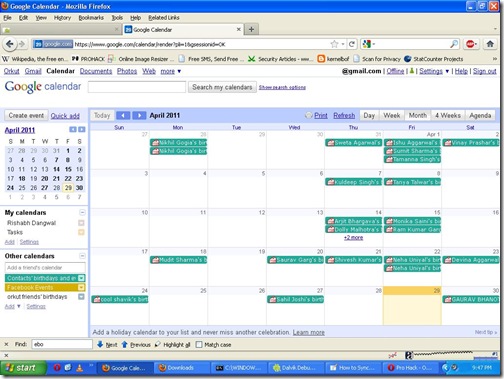Click the search magnifier icon in the search box
This screenshot has width=504, height=379.
(454, 44)
